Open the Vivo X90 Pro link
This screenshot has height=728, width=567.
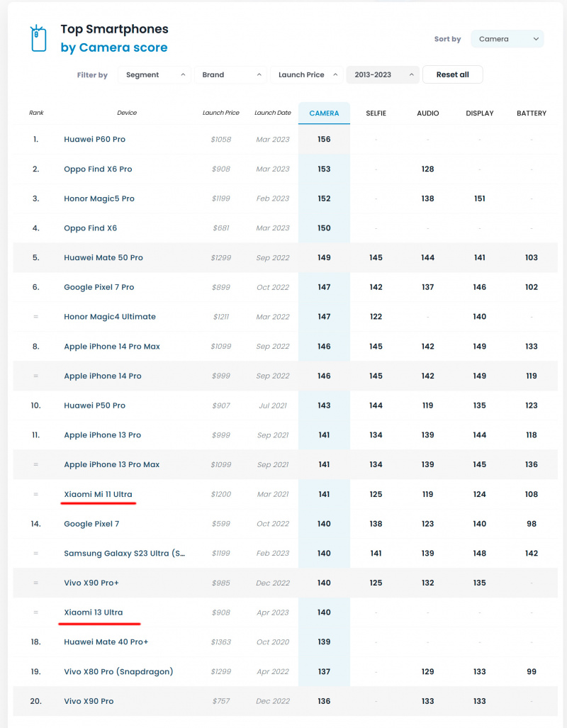[89, 701]
